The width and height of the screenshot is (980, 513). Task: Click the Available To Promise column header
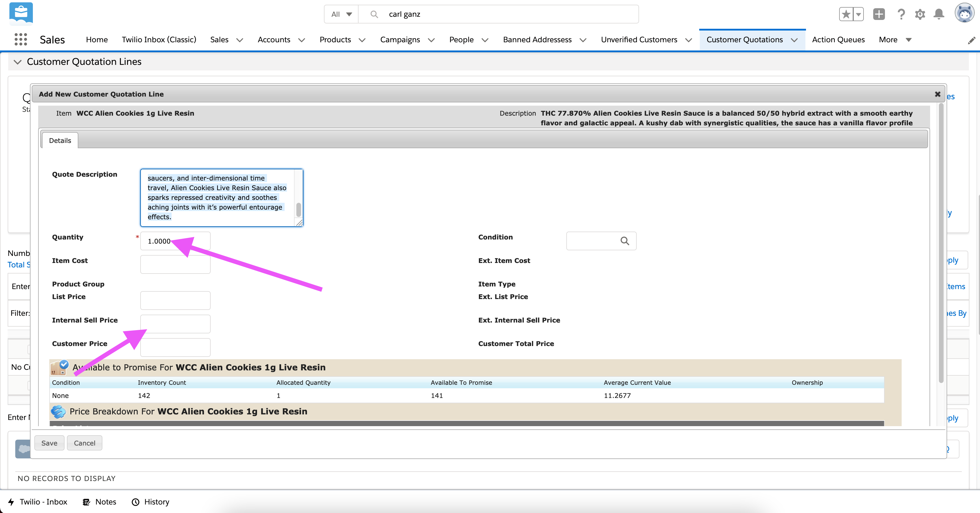click(461, 382)
